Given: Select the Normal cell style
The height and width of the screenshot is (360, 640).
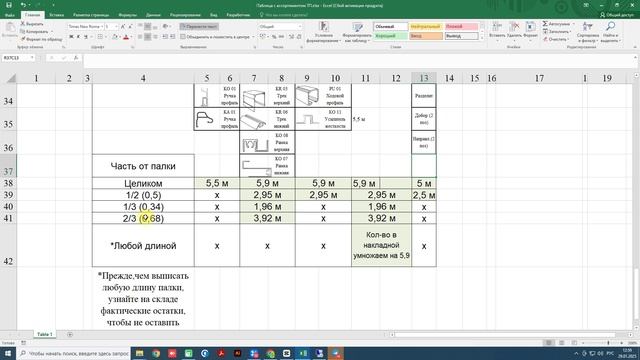Looking at the screenshot, I should 391,27.
